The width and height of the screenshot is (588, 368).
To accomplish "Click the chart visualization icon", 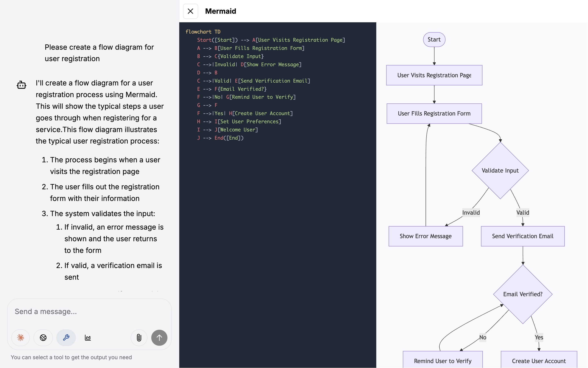I will pyautogui.click(x=88, y=338).
